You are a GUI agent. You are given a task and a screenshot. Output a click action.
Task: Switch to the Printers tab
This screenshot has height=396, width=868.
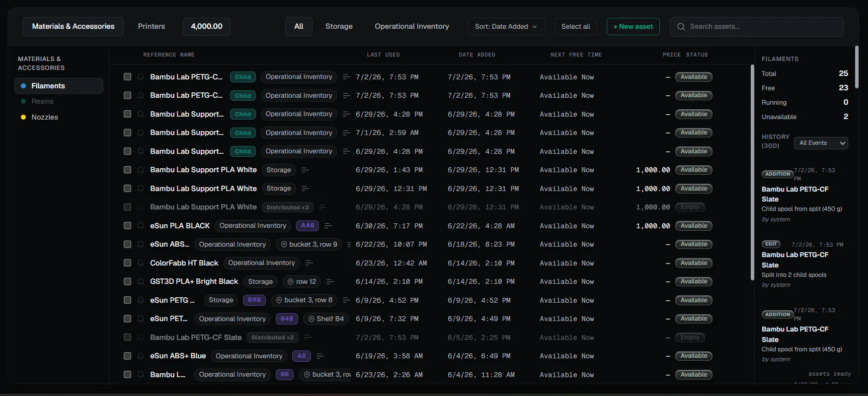point(152,26)
